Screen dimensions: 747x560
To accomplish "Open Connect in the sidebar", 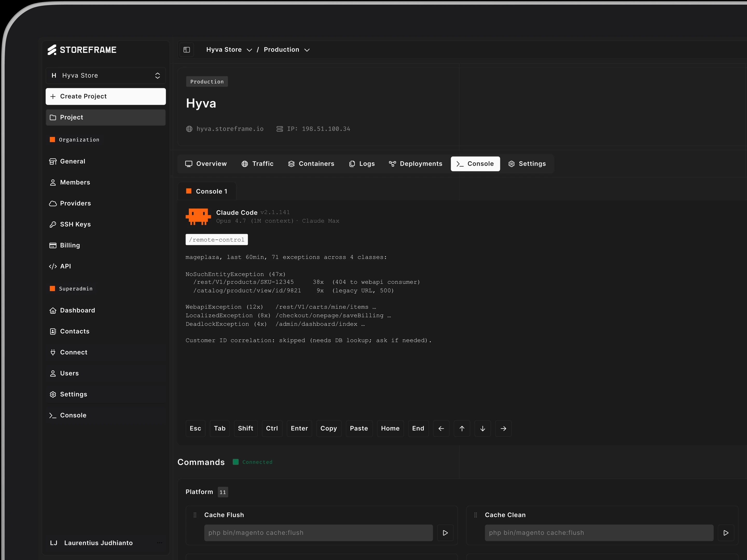I will pyautogui.click(x=106, y=352).
